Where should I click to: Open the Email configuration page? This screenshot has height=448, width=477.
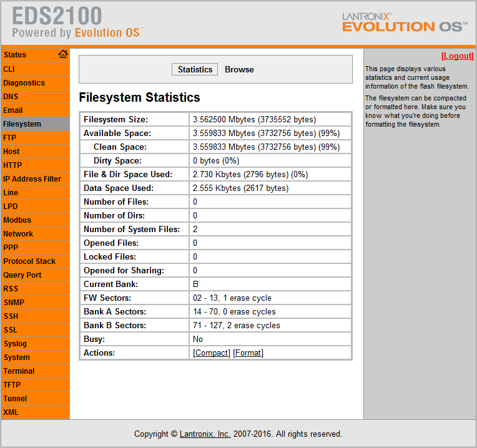coord(36,110)
